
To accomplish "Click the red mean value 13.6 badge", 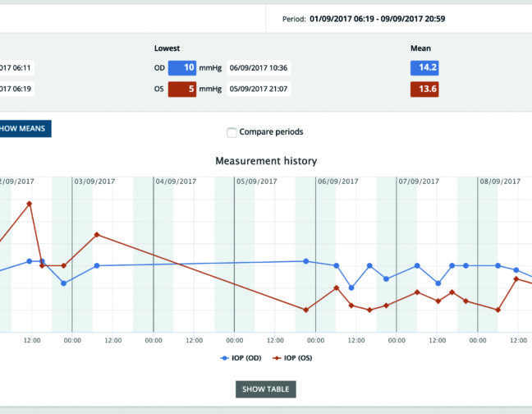I will tap(424, 90).
